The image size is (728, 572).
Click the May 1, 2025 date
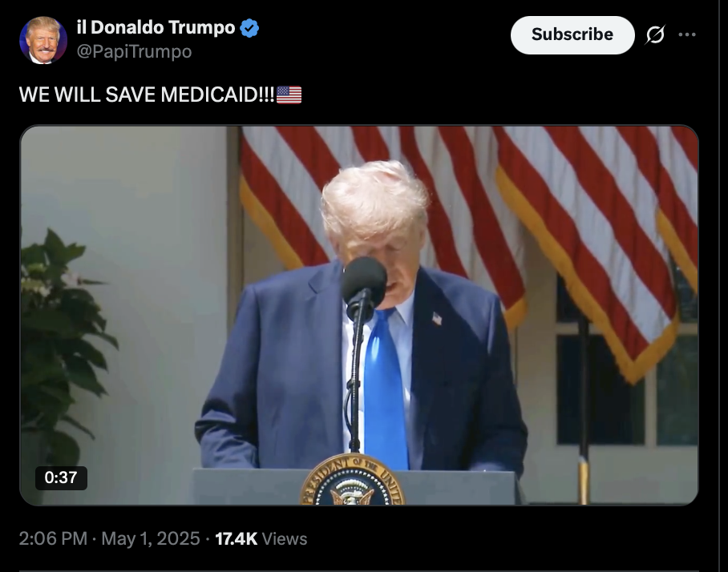tap(151, 538)
